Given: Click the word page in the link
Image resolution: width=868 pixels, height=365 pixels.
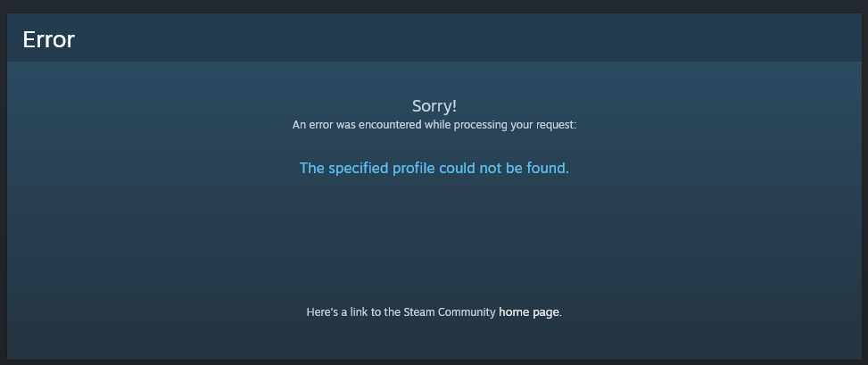Looking at the screenshot, I should click(x=545, y=313).
